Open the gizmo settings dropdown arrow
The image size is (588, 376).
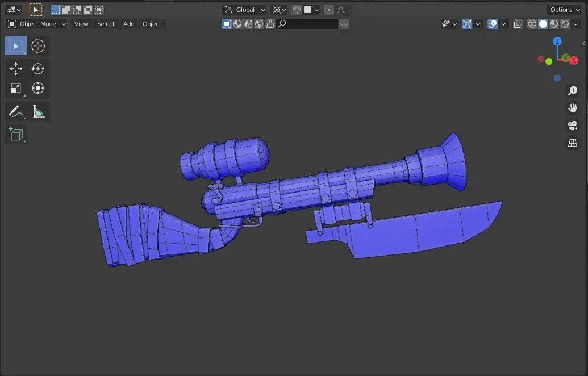477,24
